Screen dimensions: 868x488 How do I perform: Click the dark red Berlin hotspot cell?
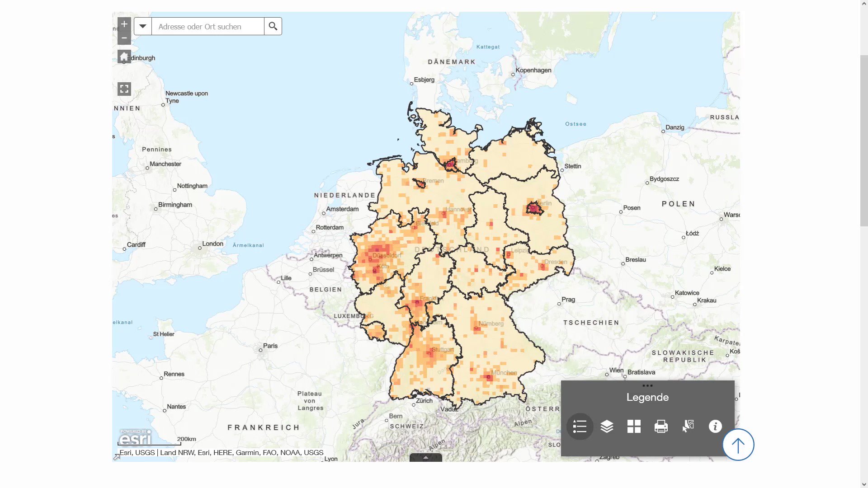click(x=533, y=209)
